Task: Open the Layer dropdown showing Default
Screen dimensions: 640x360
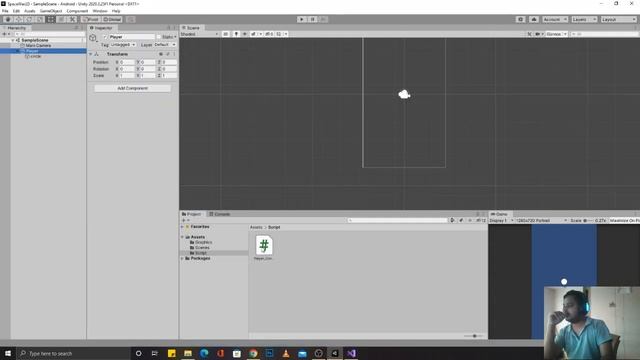Action: click(x=165, y=44)
